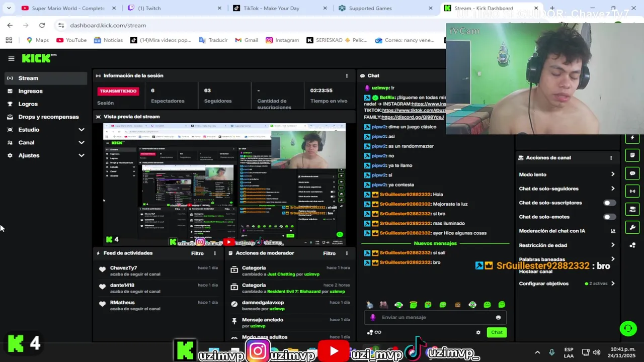Click the purple microphone in message box

(x=373, y=317)
